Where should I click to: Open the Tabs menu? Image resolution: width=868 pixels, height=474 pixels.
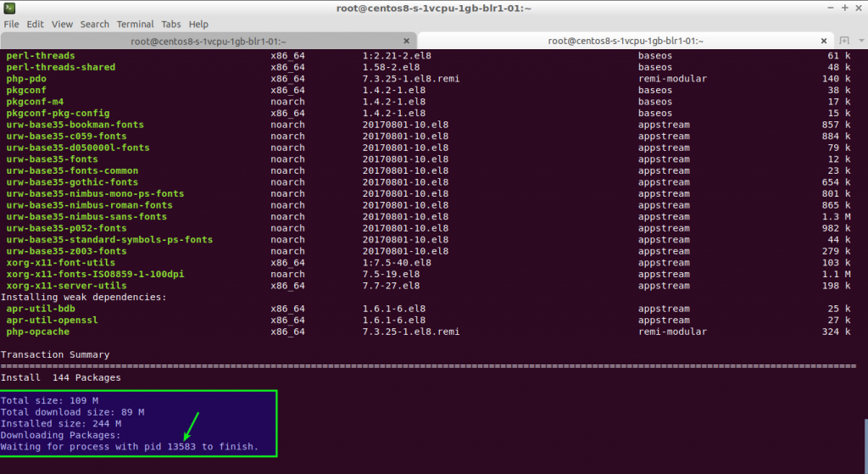coord(171,25)
